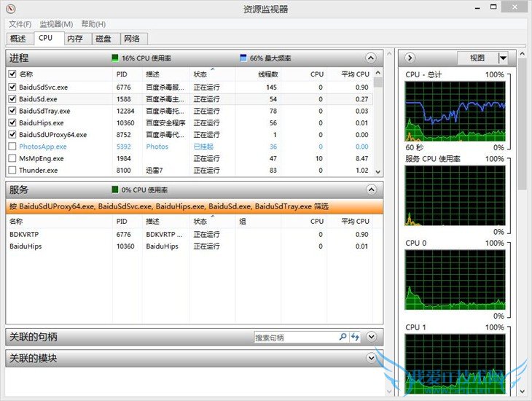
Task: Uncheck BaiduHips.exe process checkbox
Action: pyautogui.click(x=12, y=122)
